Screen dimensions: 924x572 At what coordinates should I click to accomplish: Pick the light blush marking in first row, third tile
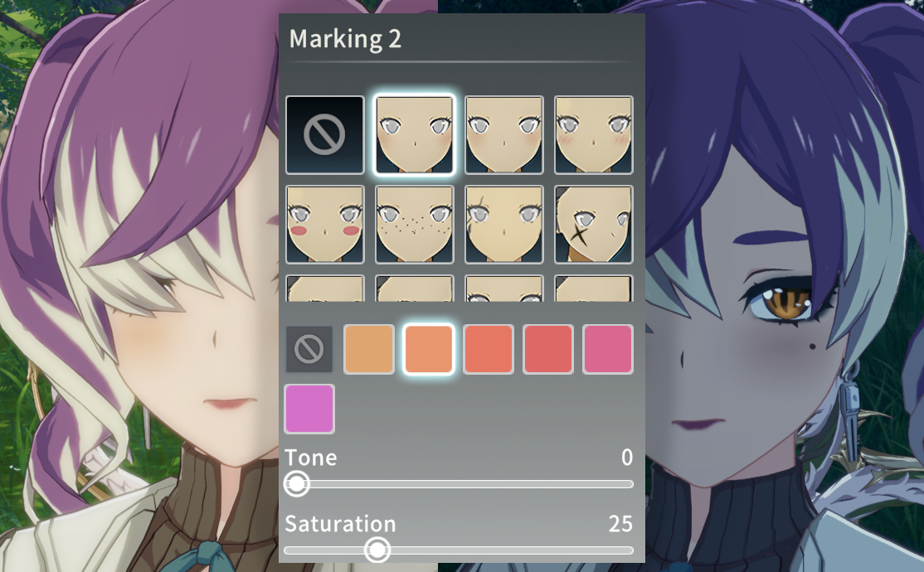point(503,135)
